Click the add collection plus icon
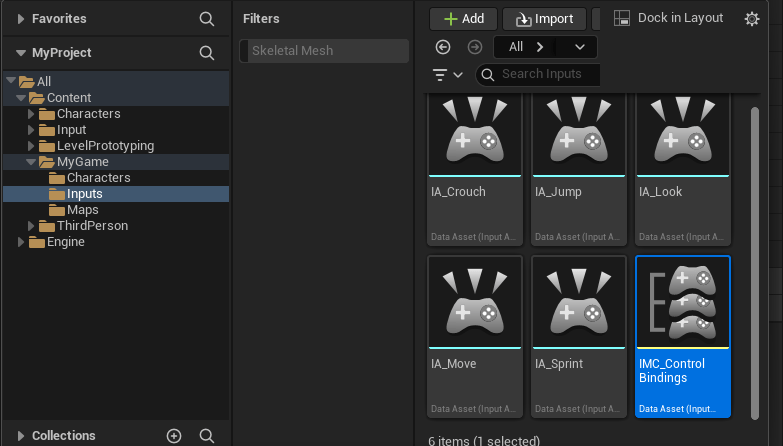The height and width of the screenshot is (446, 783). click(174, 436)
